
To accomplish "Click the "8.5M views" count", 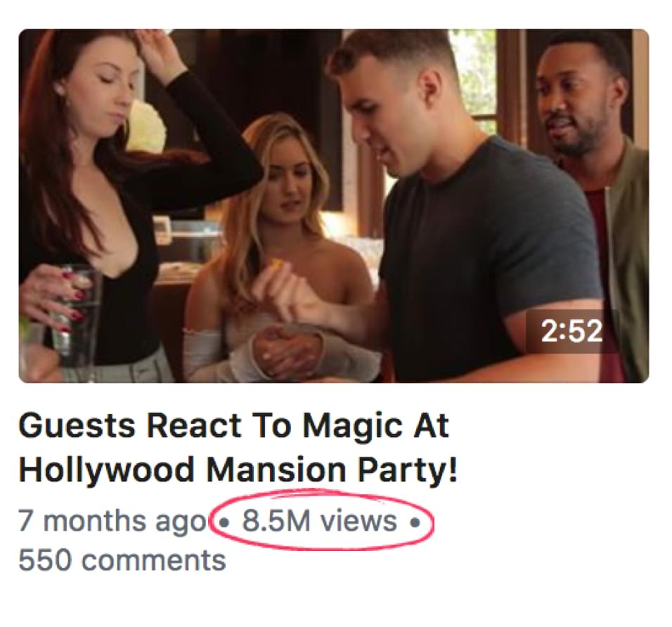I will pyautogui.click(x=319, y=521).
